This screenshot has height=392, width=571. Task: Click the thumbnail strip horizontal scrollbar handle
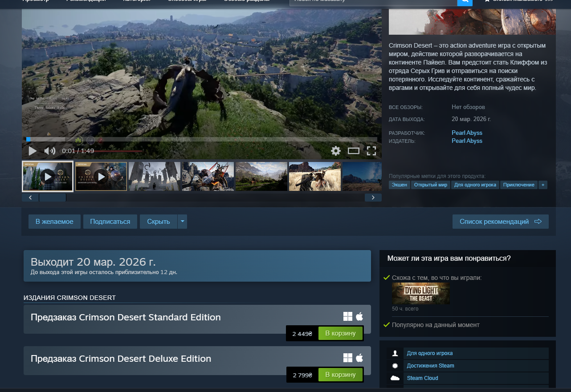53,198
